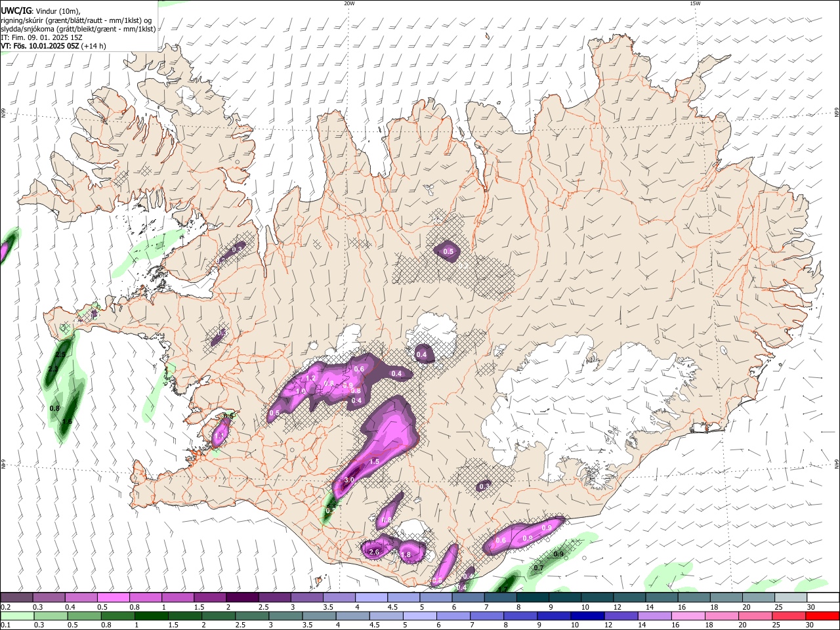The image size is (840, 630).
Task: Click the black '0.7' rain value offshore
Action: tap(539, 568)
